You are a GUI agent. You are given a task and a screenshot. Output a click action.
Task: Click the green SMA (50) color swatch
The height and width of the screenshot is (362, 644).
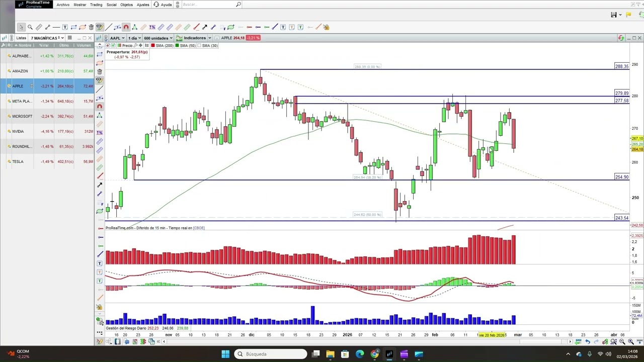click(177, 46)
